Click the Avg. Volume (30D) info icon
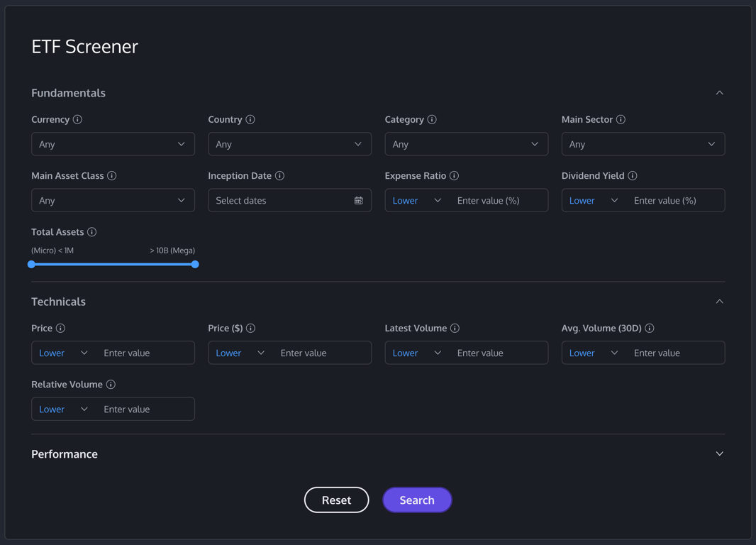 [x=650, y=328]
